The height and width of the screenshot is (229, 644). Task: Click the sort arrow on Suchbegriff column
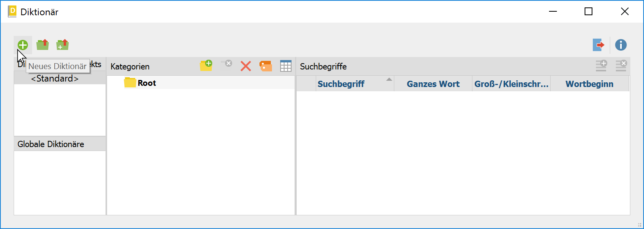[x=389, y=80]
